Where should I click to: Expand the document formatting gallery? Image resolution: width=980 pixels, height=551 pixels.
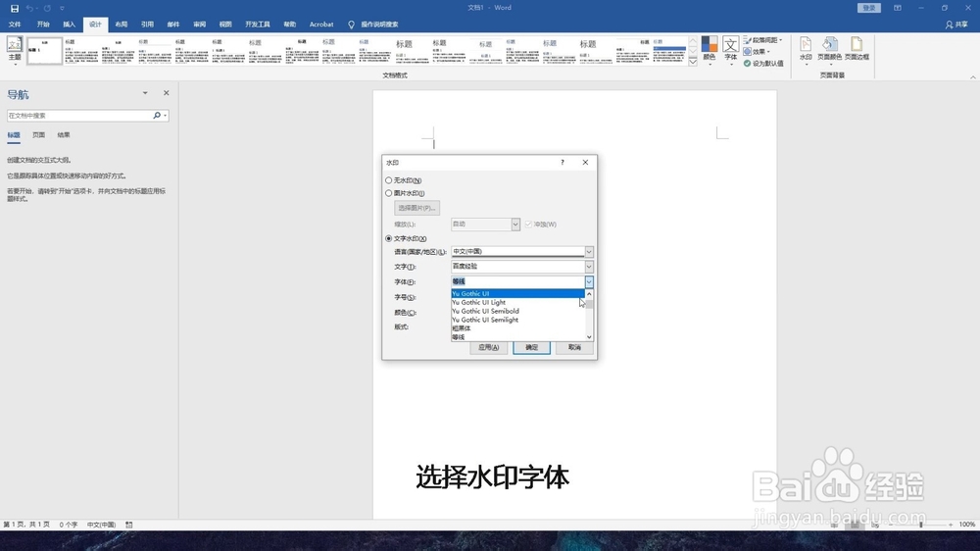coord(693,62)
